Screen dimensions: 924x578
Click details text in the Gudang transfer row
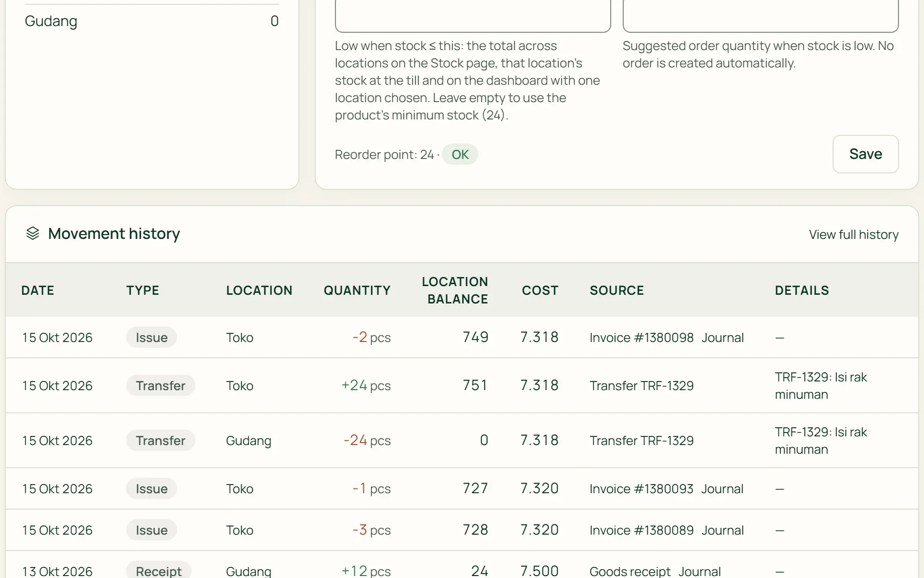821,441
